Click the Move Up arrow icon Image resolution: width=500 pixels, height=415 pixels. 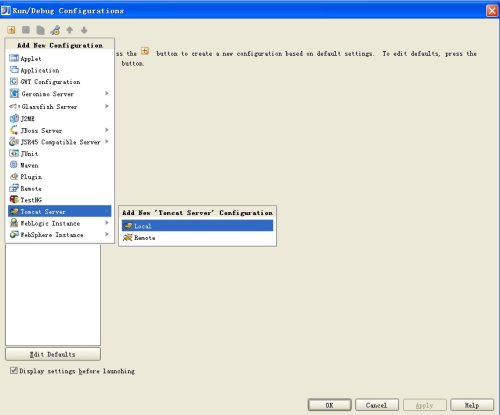pos(70,30)
